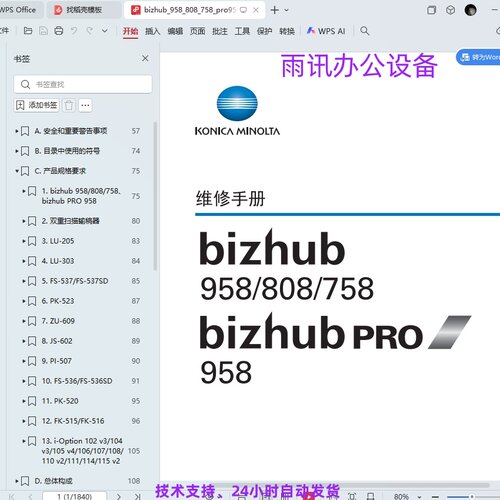Click bookmark icon beside 3. LU-205
This screenshot has height=500, width=500.
tap(32, 241)
